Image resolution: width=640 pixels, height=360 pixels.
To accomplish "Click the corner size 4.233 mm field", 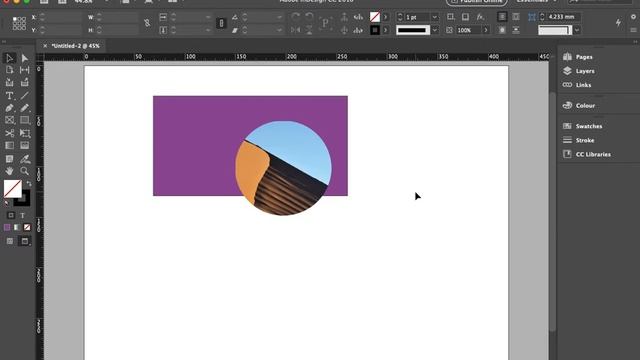I will click(564, 17).
